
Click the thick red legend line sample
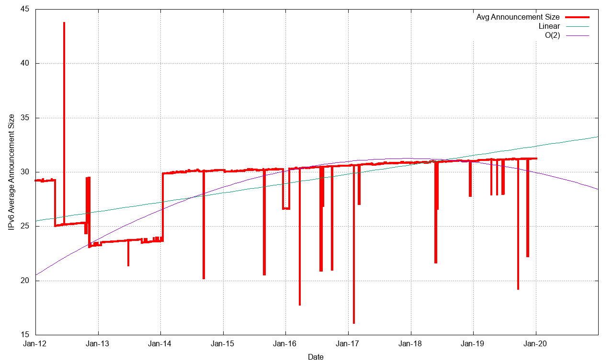tap(577, 17)
